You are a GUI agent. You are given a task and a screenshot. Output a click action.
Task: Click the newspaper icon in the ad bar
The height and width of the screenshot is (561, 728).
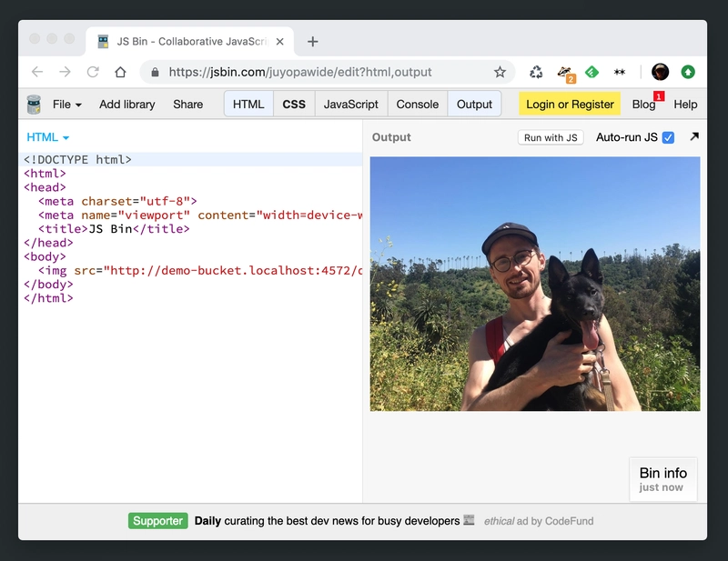469,520
